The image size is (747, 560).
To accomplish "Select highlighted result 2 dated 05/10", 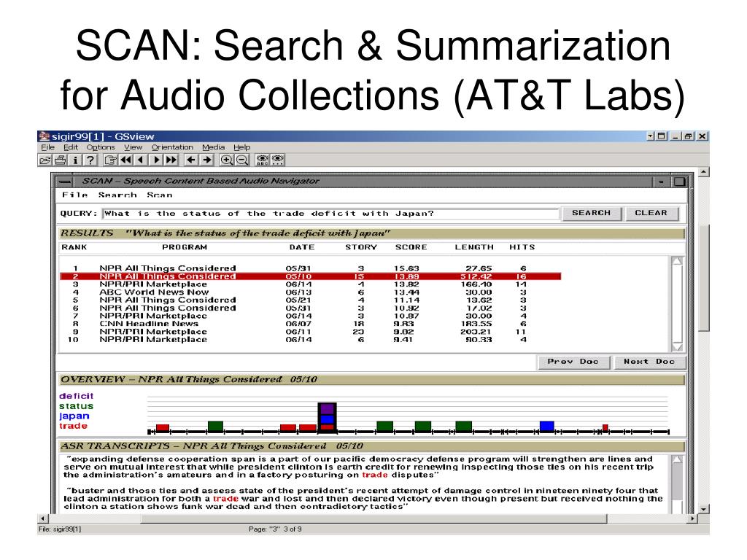I will 310,276.
